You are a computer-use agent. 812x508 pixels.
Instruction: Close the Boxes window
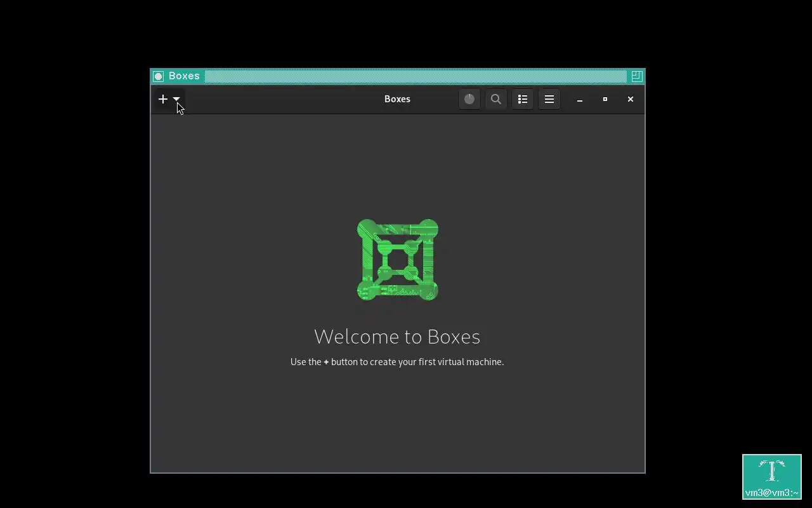pos(631,99)
